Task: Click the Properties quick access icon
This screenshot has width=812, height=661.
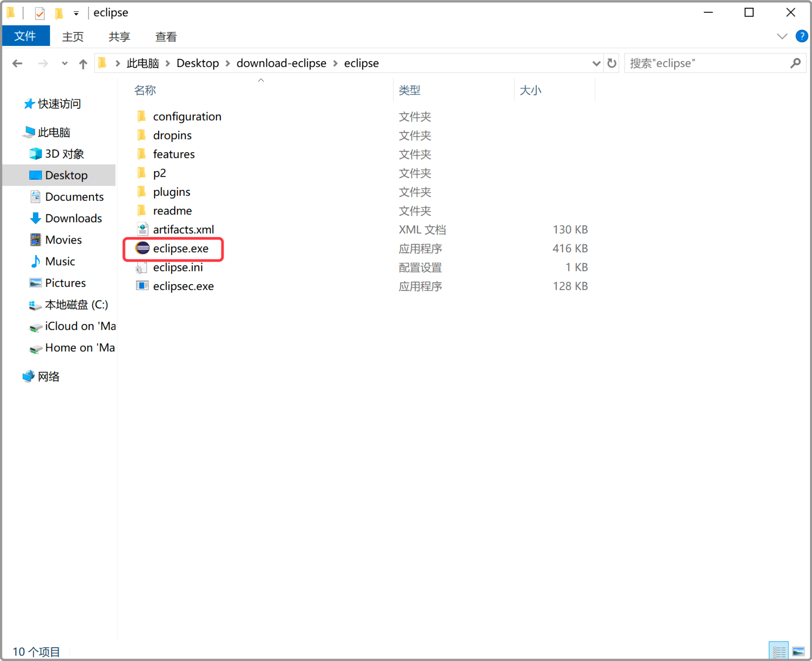Action: [40, 13]
